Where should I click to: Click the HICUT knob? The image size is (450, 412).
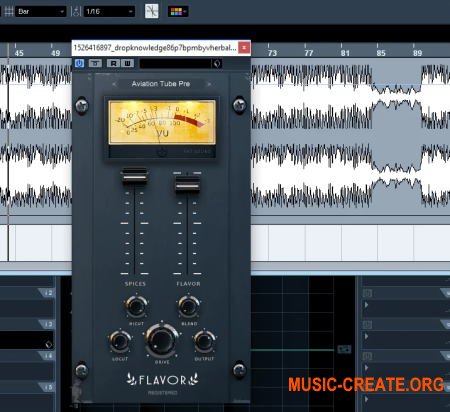[136, 306]
